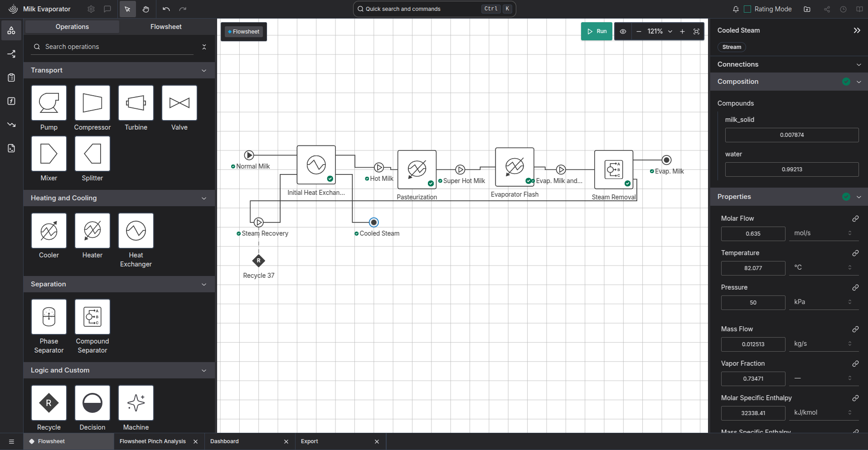The width and height of the screenshot is (868, 450).
Task: Collapse the Cooled Steam properties panel
Action: (x=857, y=30)
